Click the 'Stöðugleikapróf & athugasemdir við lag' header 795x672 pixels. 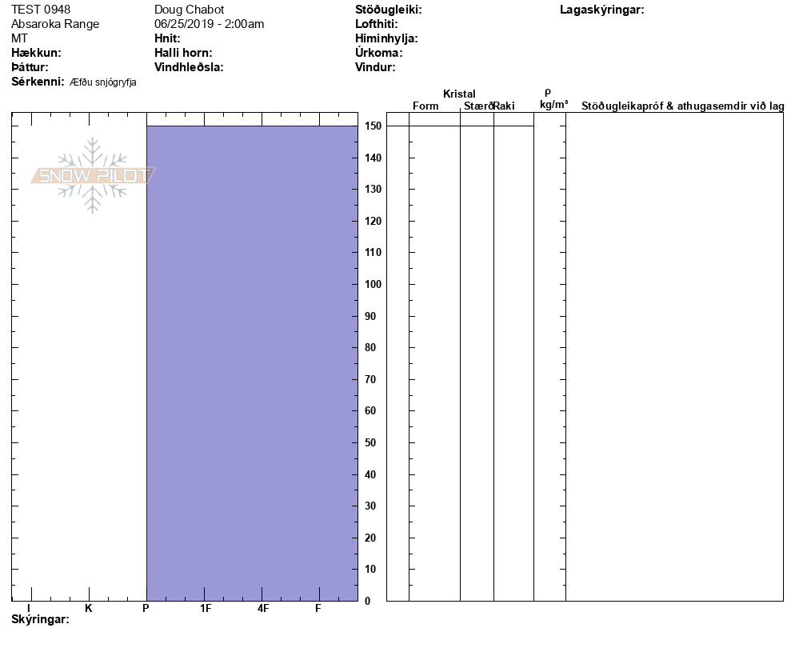[682, 106]
